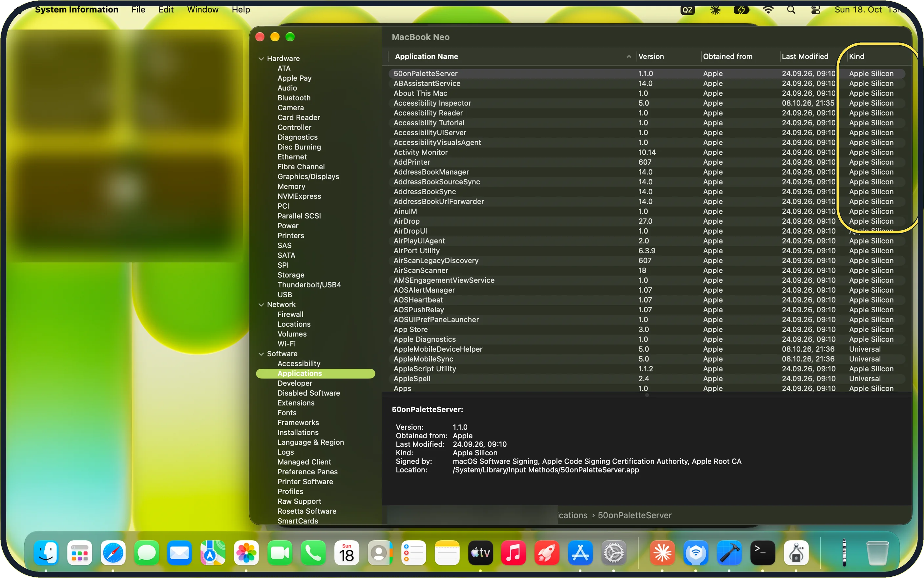Open Music app in the Dock
The width and height of the screenshot is (924, 578).
click(x=514, y=552)
